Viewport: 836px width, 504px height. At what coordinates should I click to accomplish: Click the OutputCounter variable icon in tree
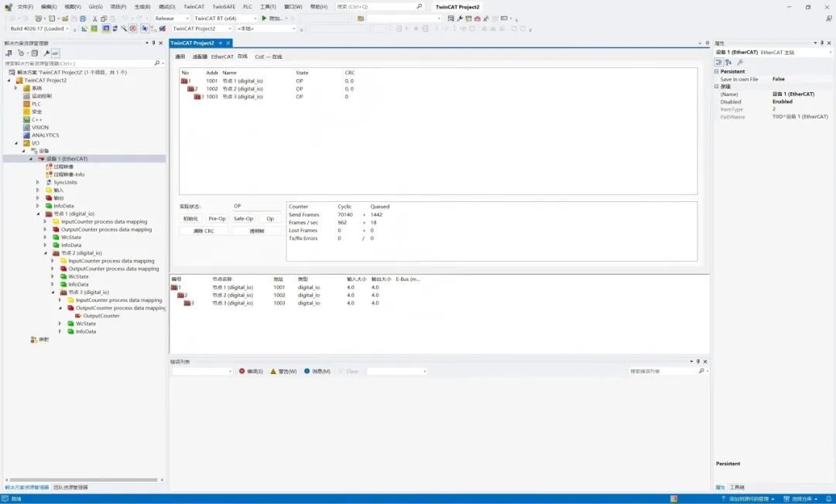pyautogui.click(x=78, y=316)
